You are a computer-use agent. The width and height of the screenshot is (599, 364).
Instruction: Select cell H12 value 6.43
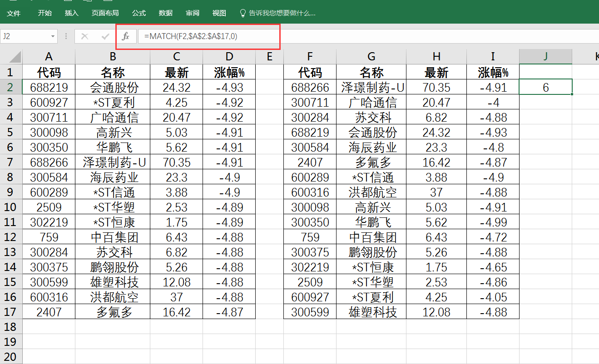point(436,237)
